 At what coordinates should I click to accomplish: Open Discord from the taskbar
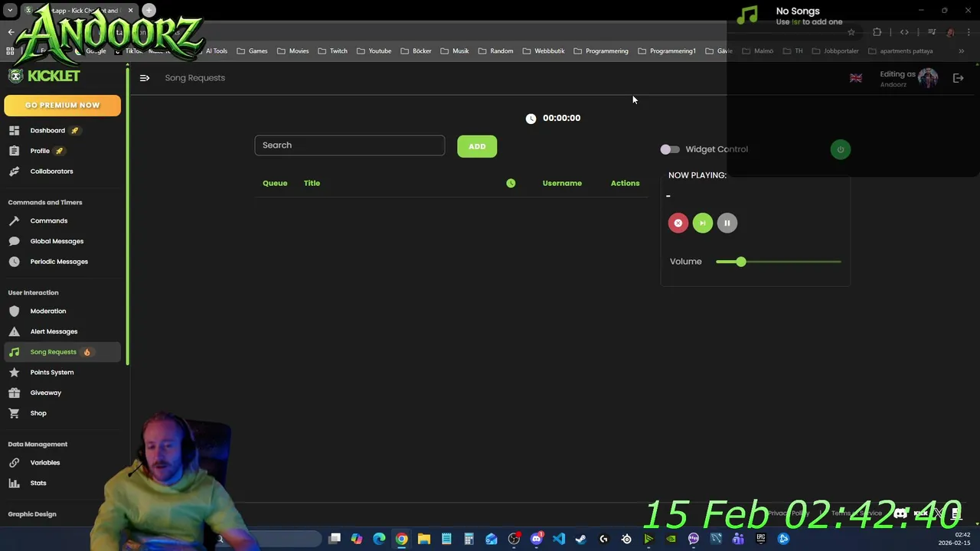(x=536, y=540)
